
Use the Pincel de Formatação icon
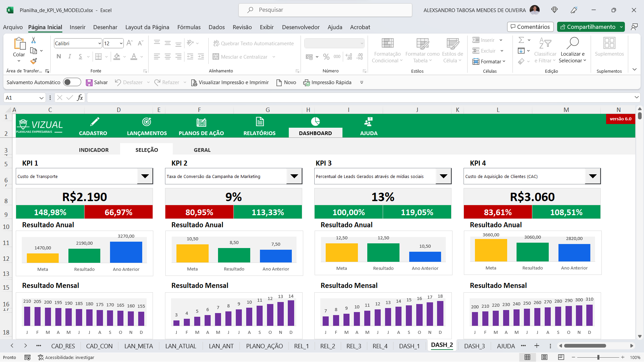coord(33,61)
